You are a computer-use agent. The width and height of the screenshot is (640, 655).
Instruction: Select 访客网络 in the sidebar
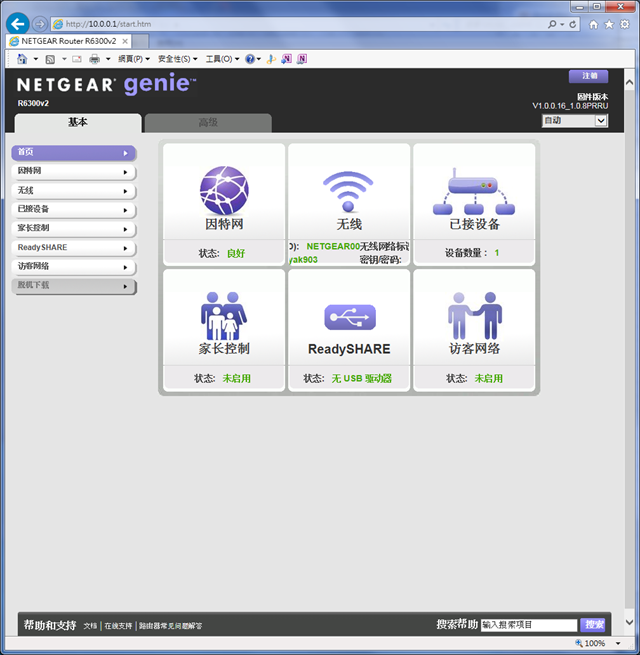[x=74, y=267]
